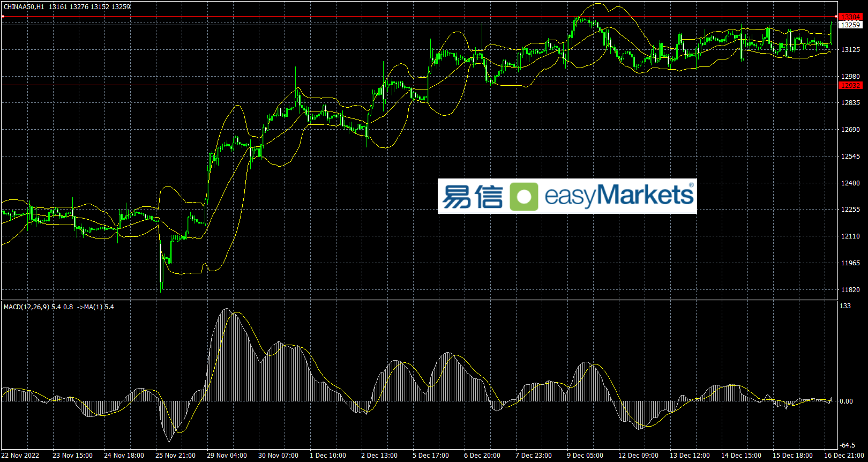Click the 29 Nov 04:00 time label
The width and height of the screenshot is (868, 462).
(227, 456)
